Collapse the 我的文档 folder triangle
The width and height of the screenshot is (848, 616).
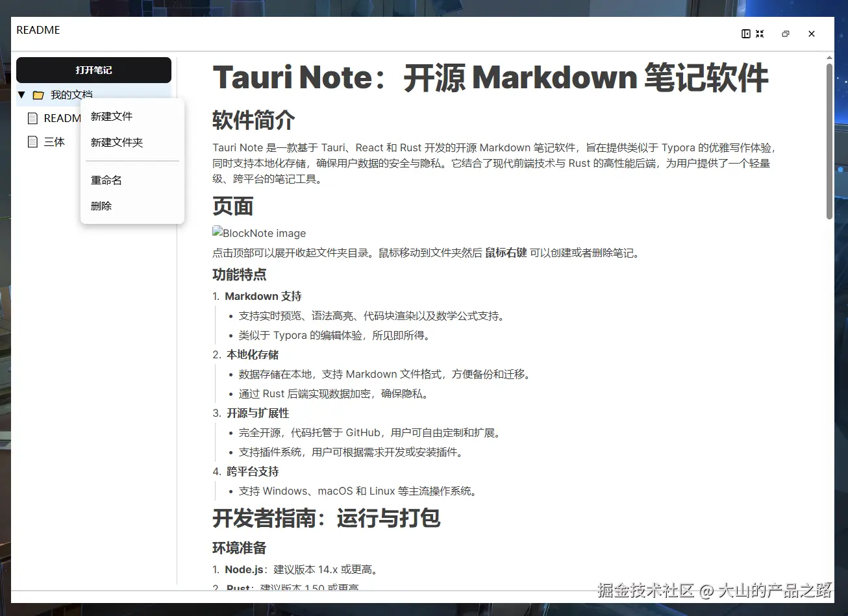(21, 95)
